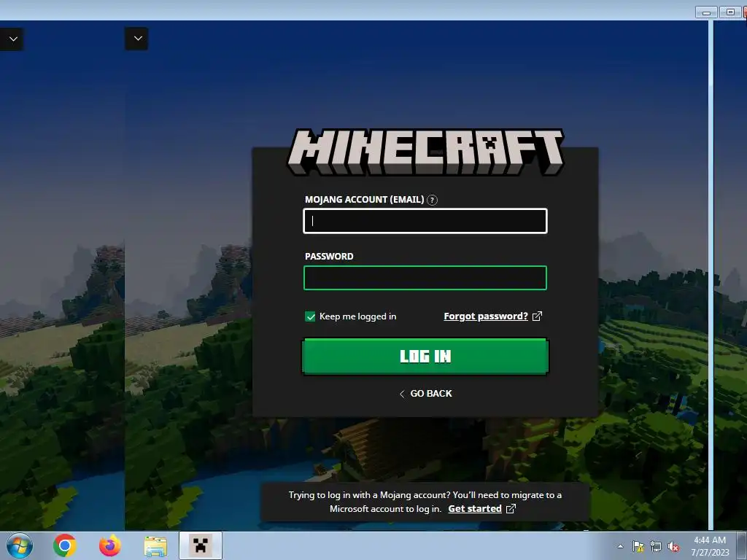Image resolution: width=747 pixels, height=560 pixels.
Task: Minimize the launcher window
Action: (x=706, y=12)
